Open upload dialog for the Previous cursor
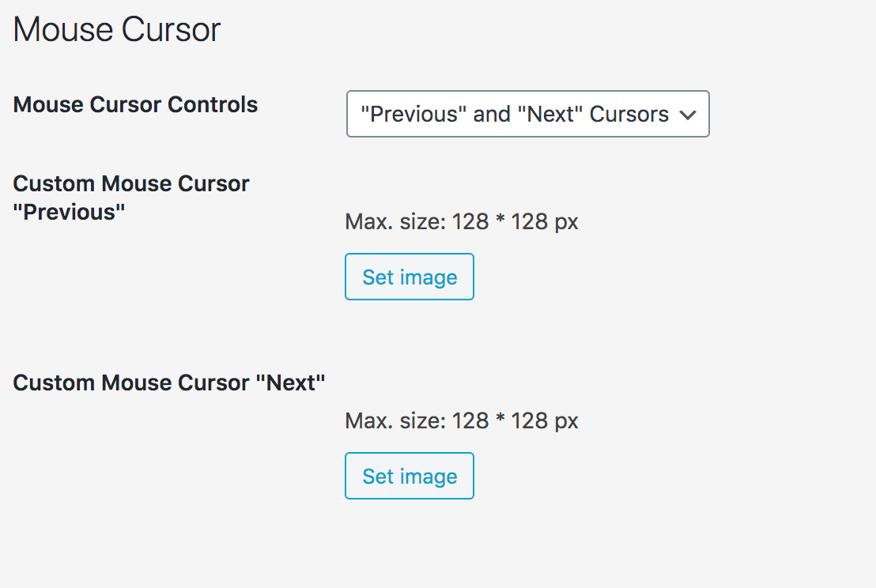 click(410, 277)
